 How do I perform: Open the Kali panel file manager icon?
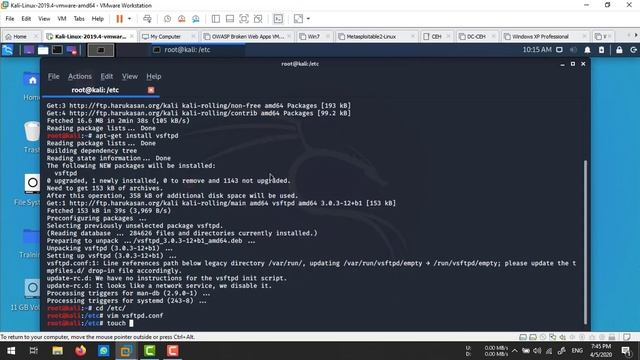click(43, 50)
